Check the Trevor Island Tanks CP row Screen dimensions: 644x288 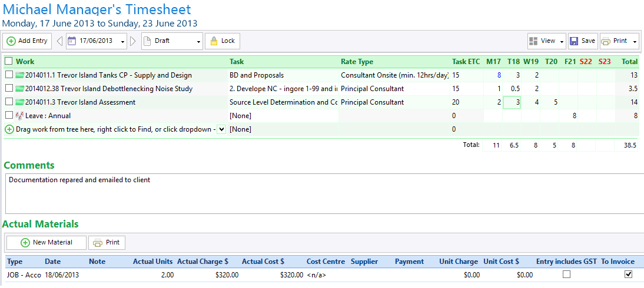[x=9, y=75]
